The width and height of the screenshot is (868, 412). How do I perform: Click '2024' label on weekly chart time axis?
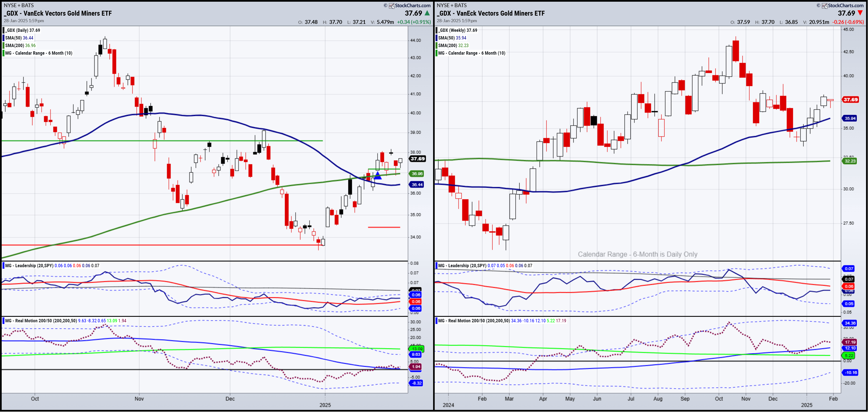(x=449, y=405)
